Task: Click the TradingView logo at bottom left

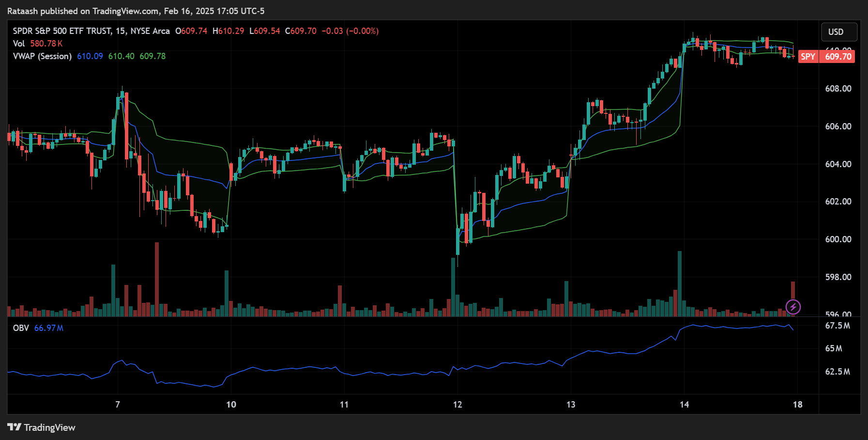Action: pyautogui.click(x=41, y=427)
